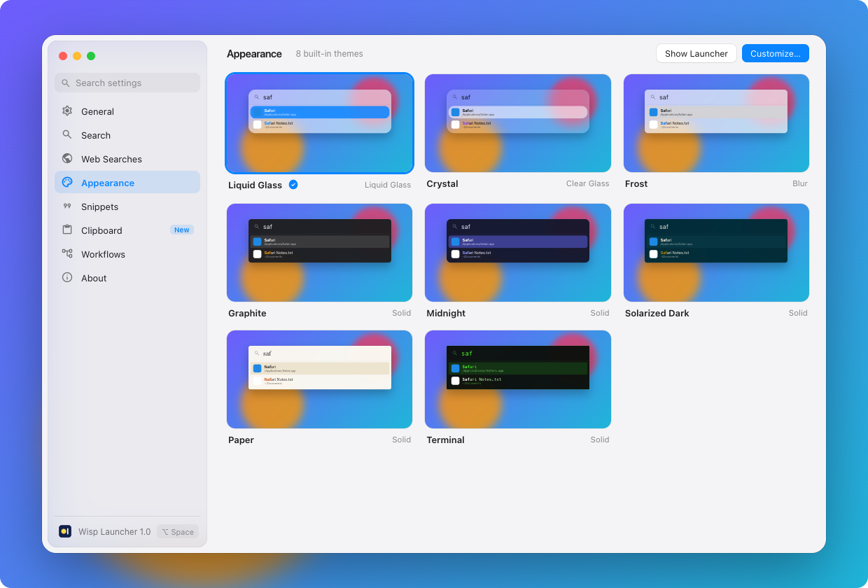Click the Frost theme name label
Screen dimensions: 868x588
pos(636,183)
